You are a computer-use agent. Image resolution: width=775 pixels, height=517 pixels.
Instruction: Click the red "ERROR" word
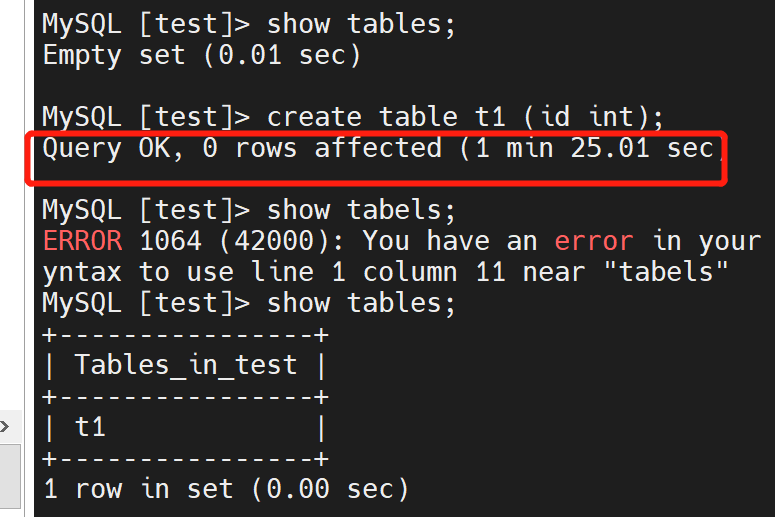point(83,241)
